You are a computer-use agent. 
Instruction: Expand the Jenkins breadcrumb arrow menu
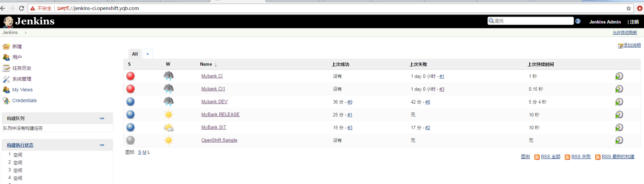tap(26, 33)
